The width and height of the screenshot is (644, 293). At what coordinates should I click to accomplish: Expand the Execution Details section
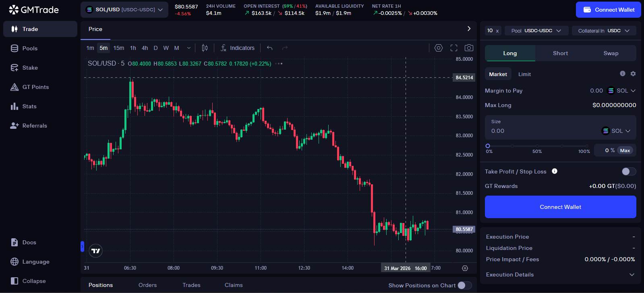[560, 274]
